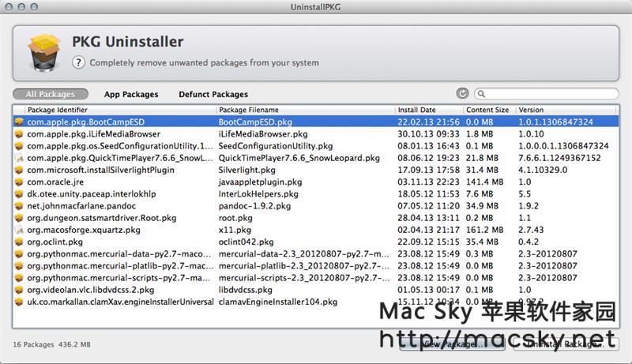Select the oclint042.pkg filename
This screenshot has height=364, width=632.
[x=246, y=242]
